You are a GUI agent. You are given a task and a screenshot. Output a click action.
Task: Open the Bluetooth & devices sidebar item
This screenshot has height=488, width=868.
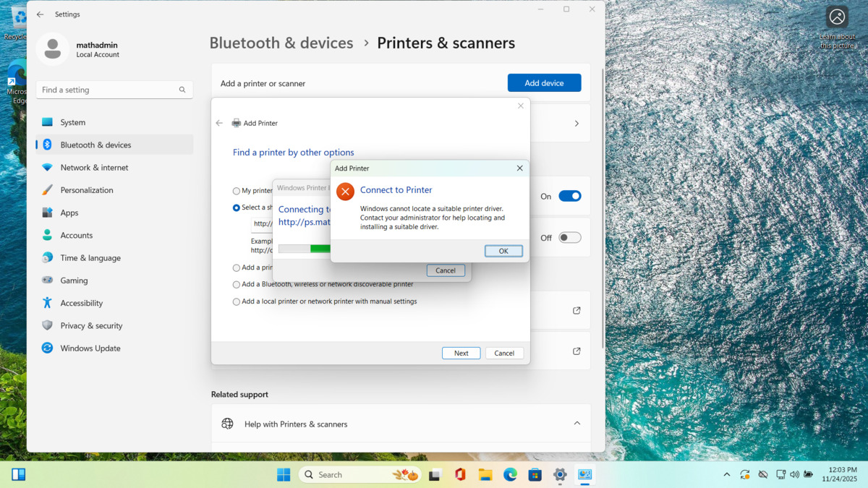(x=95, y=145)
